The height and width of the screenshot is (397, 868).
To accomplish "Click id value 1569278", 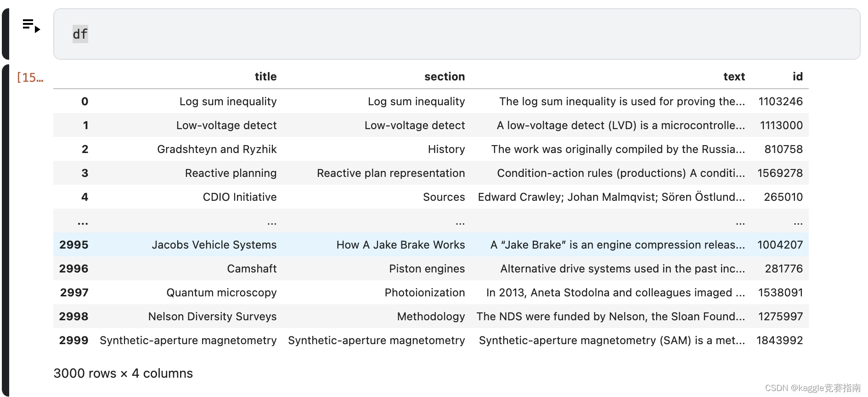I will pyautogui.click(x=780, y=173).
